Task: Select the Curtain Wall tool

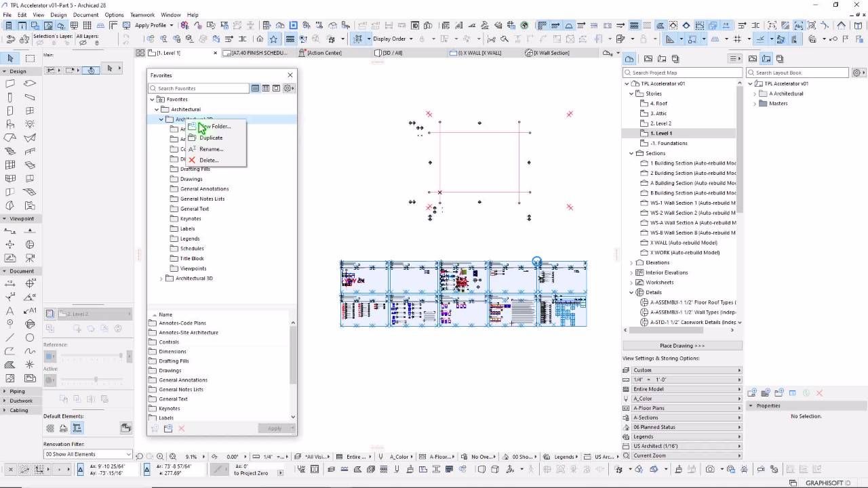Action: tap(10, 165)
